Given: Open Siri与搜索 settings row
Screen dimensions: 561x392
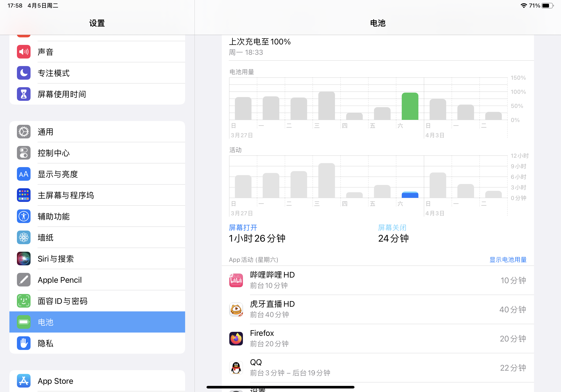Looking at the screenshot, I should pyautogui.click(x=98, y=259).
